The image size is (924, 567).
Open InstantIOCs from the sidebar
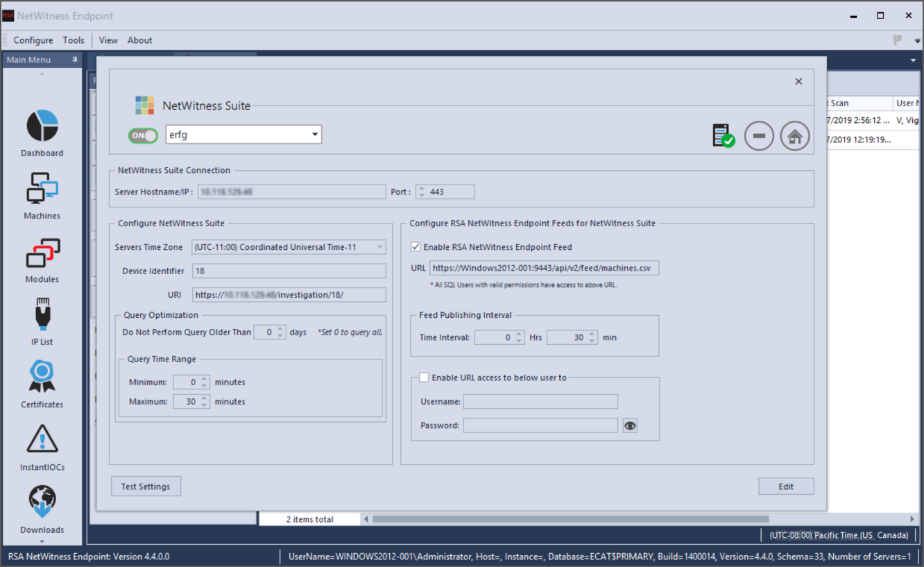point(42,440)
